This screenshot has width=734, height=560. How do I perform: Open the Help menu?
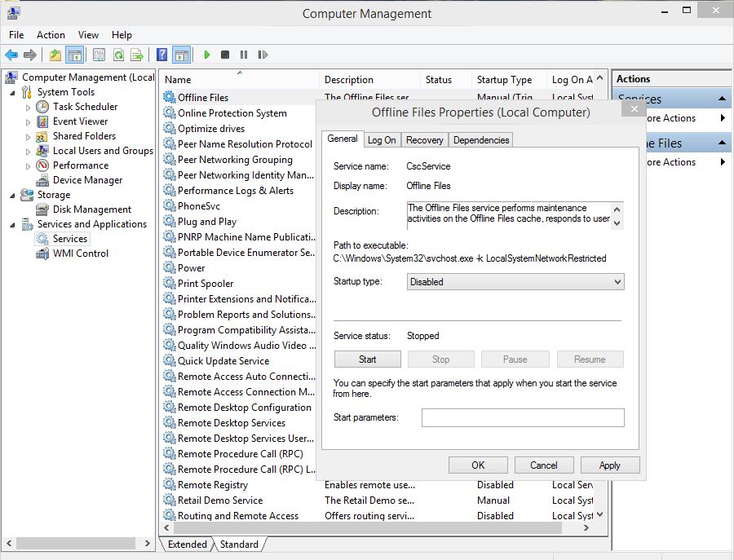coord(122,35)
